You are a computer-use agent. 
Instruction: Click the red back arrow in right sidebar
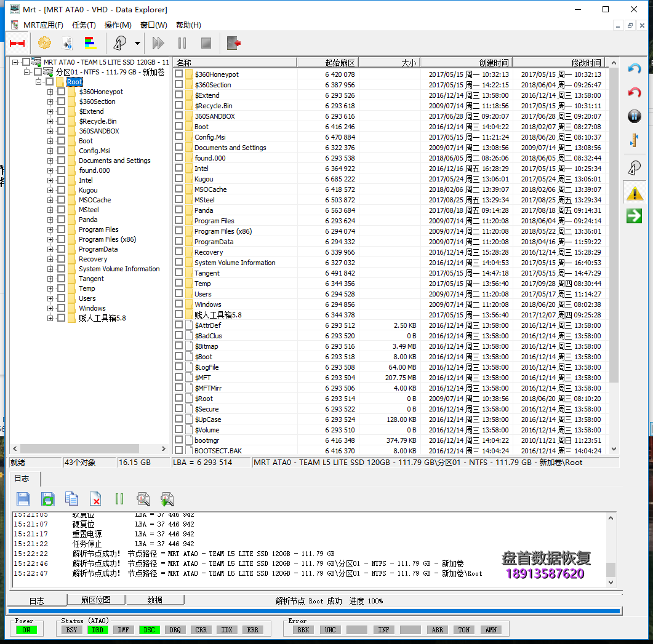click(x=634, y=92)
